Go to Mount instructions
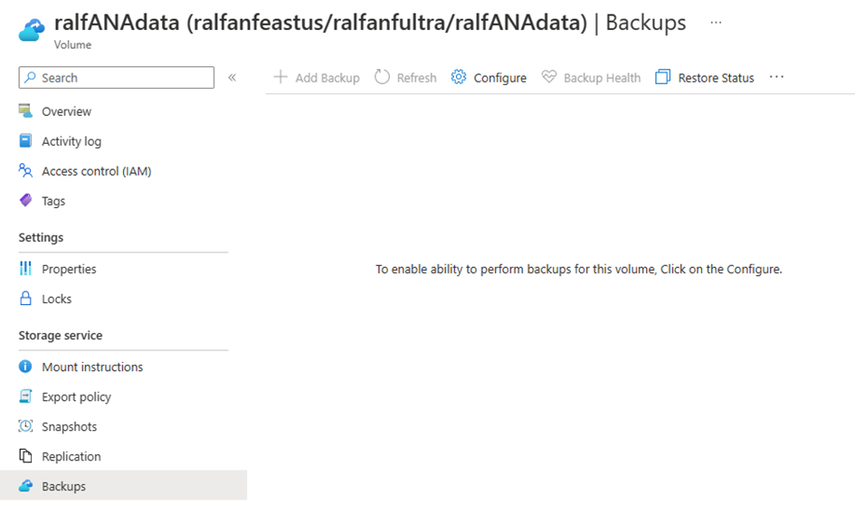The image size is (855, 515). coord(92,367)
